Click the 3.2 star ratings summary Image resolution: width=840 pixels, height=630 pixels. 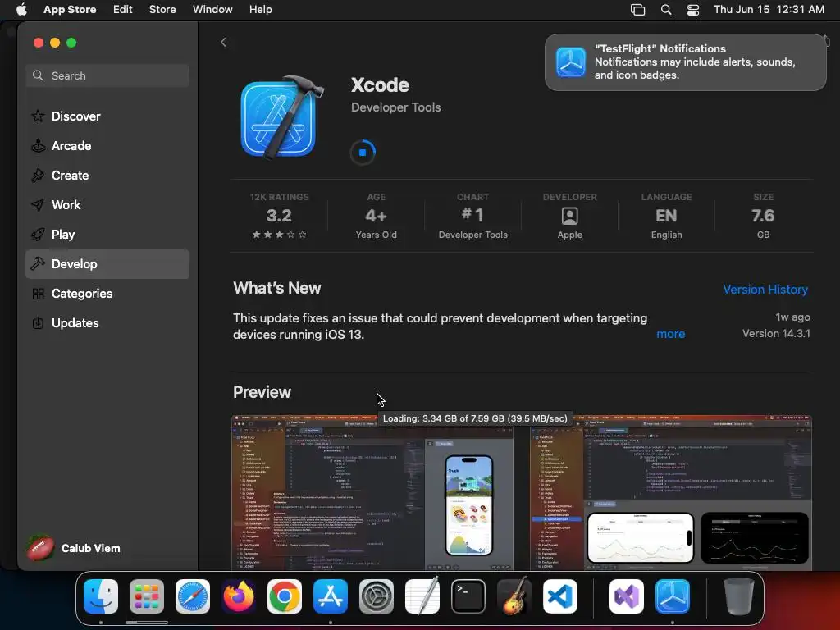click(x=279, y=216)
